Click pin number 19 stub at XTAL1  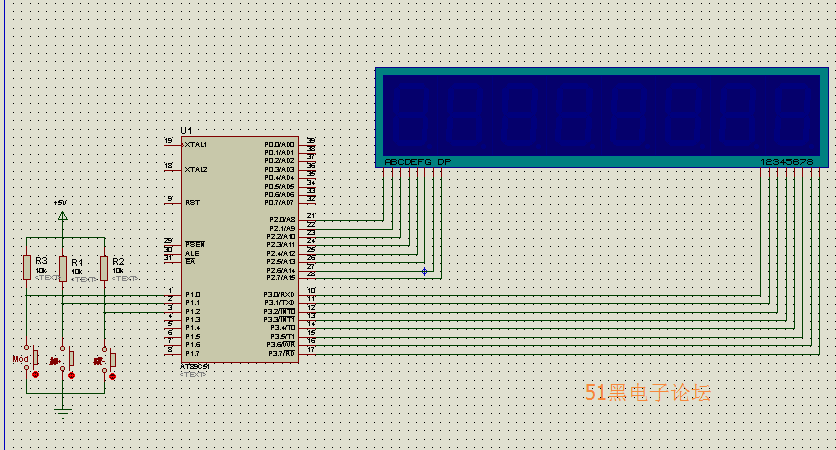(x=173, y=144)
